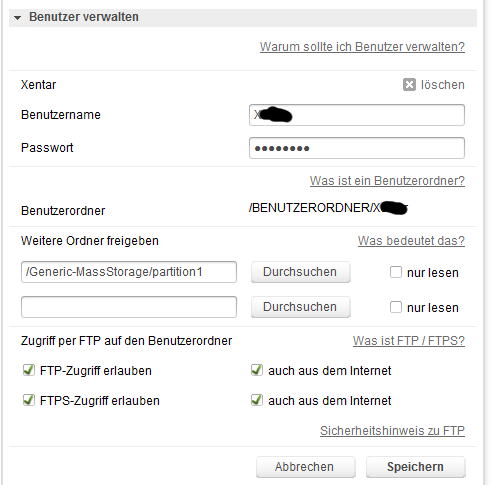The width and height of the screenshot is (494, 485).
Task: Uncheck 'FTP-Zugriff erlauben'
Action: [x=29, y=370]
